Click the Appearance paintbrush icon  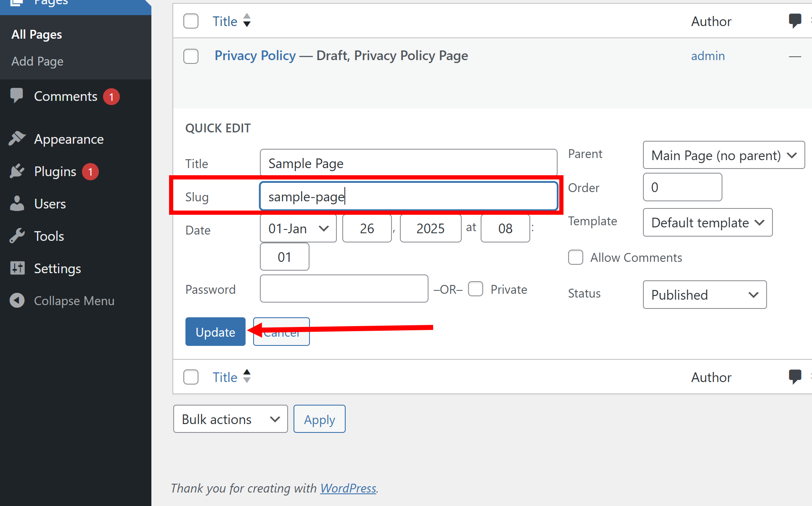click(17, 139)
